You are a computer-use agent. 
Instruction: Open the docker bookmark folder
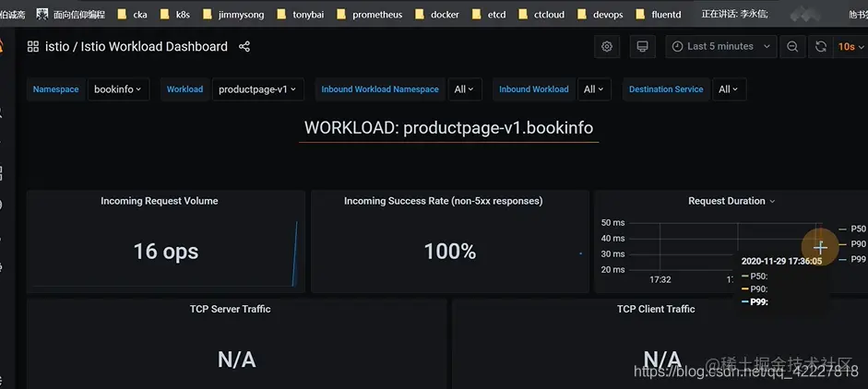437,15
